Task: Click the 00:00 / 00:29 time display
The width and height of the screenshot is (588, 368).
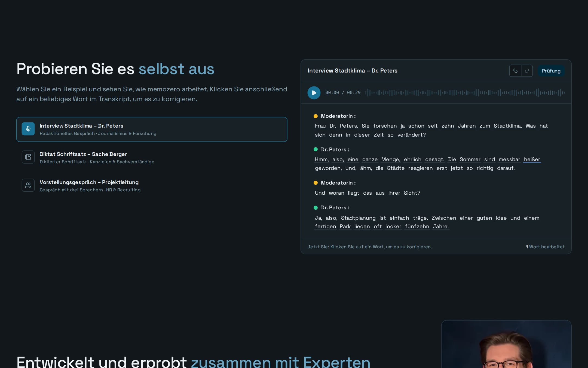Action: coord(343,93)
